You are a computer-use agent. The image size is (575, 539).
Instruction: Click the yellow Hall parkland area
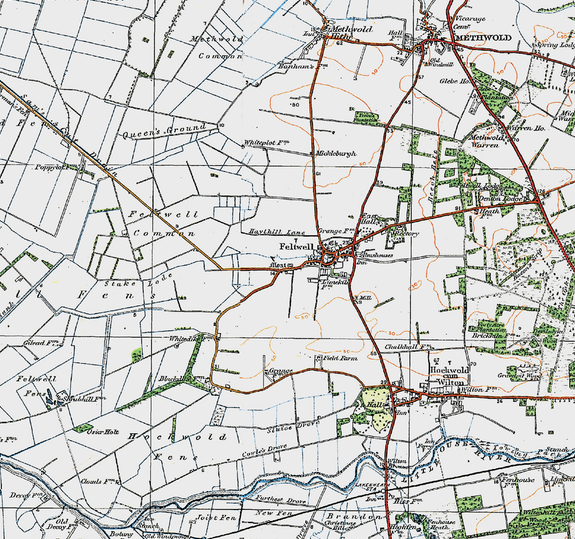point(377,408)
